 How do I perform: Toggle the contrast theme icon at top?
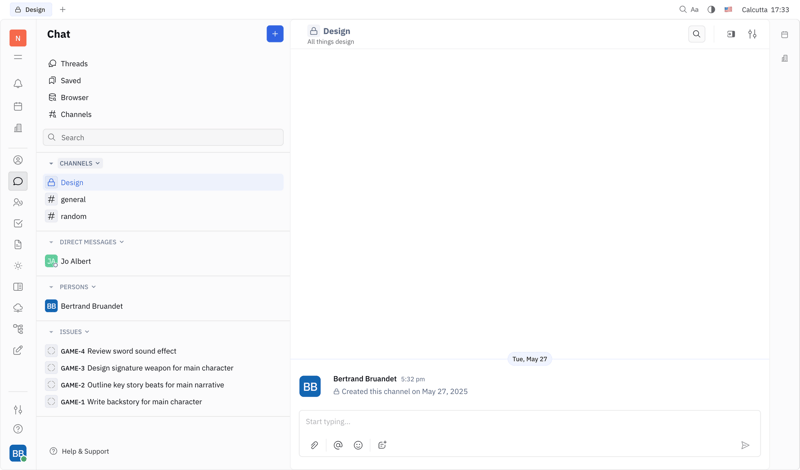[x=711, y=9]
